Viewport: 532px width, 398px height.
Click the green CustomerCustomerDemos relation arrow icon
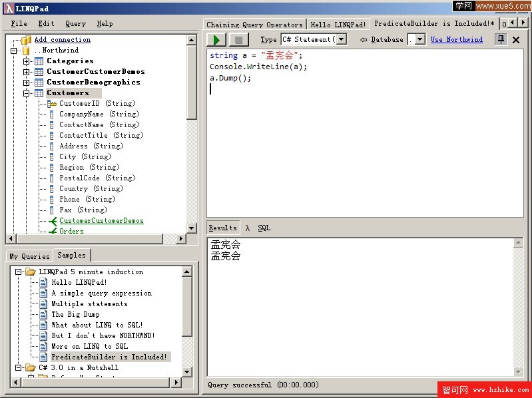[53, 222]
